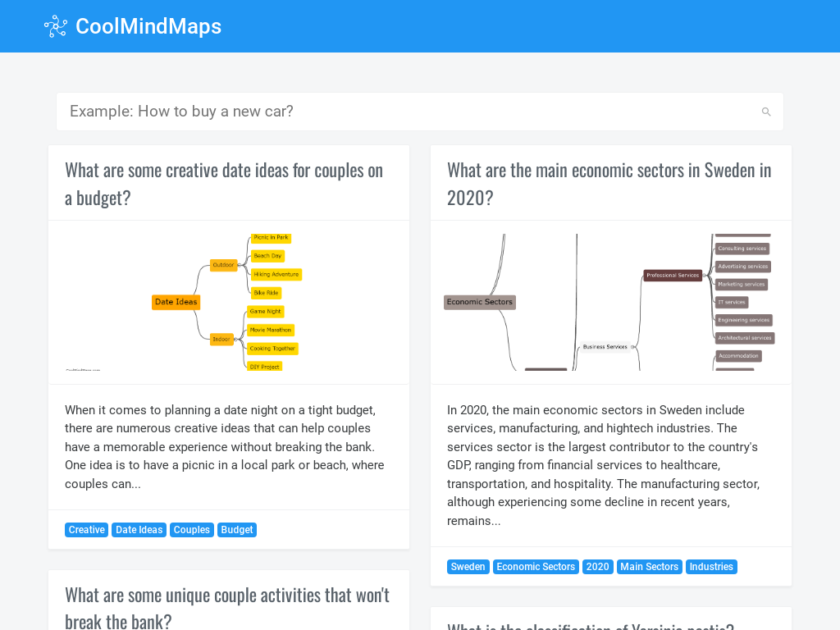
Task: Select the Main Sectors tag
Action: point(650,567)
